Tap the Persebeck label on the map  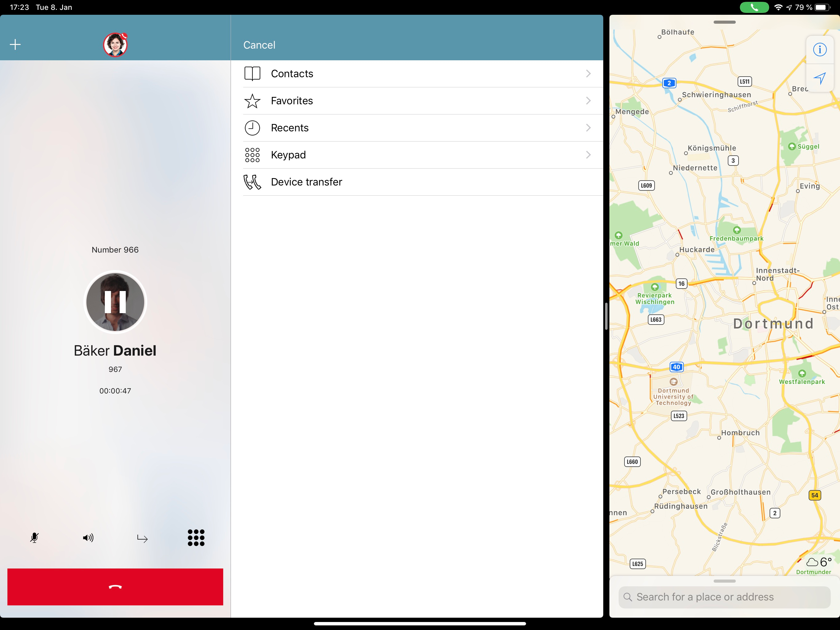tap(681, 492)
